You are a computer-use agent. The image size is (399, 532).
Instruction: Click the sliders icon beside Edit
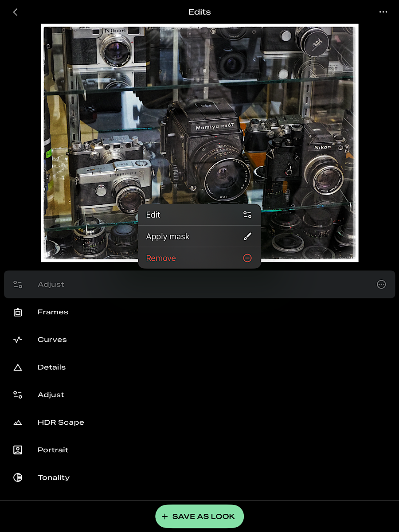pos(247,215)
